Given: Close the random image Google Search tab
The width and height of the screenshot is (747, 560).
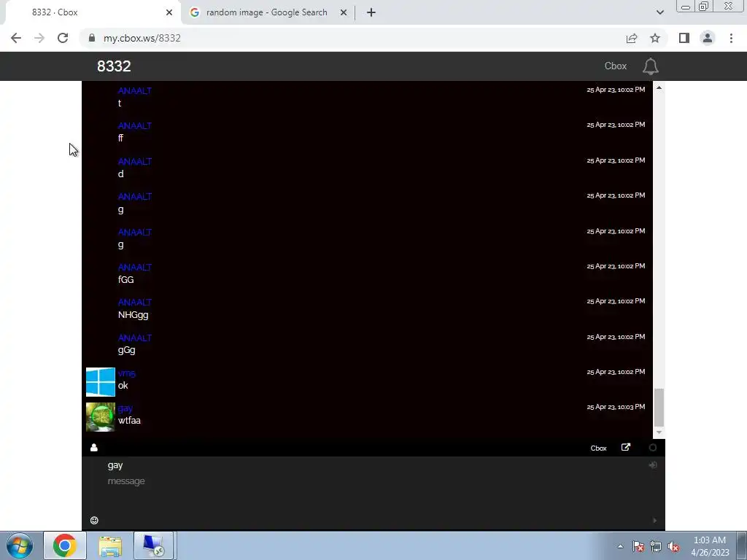Looking at the screenshot, I should pos(344,12).
